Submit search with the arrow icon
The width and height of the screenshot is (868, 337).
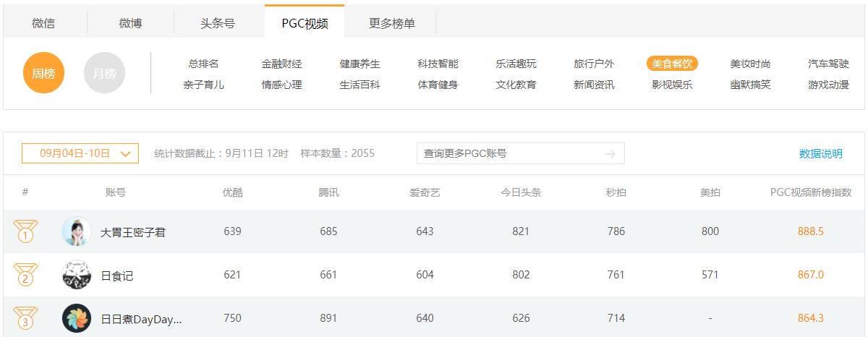(610, 153)
